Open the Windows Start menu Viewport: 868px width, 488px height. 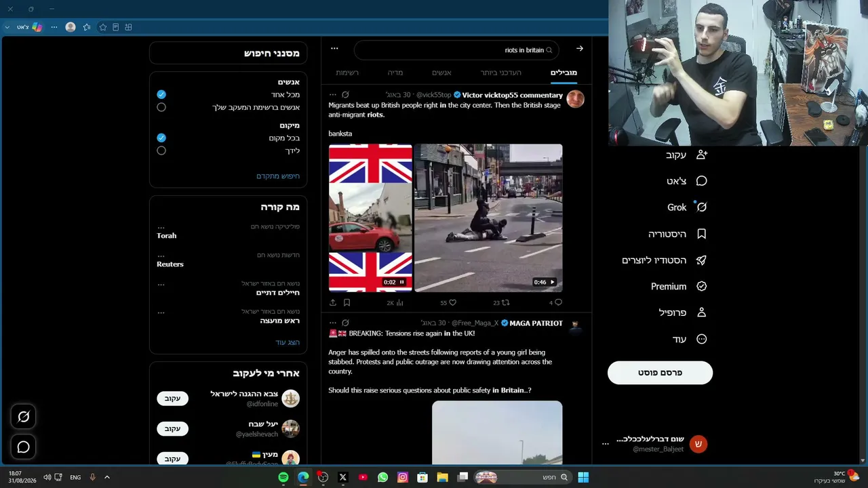pyautogui.click(x=583, y=477)
